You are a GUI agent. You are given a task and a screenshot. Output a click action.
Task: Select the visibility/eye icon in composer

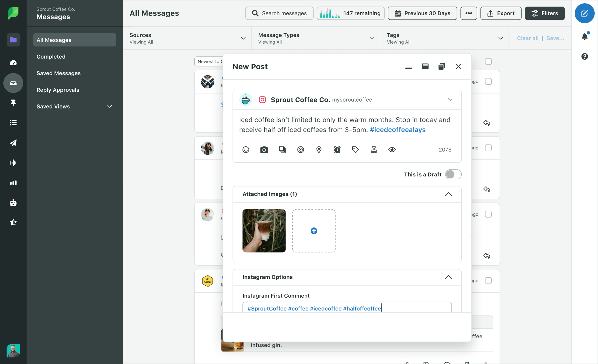pos(392,150)
